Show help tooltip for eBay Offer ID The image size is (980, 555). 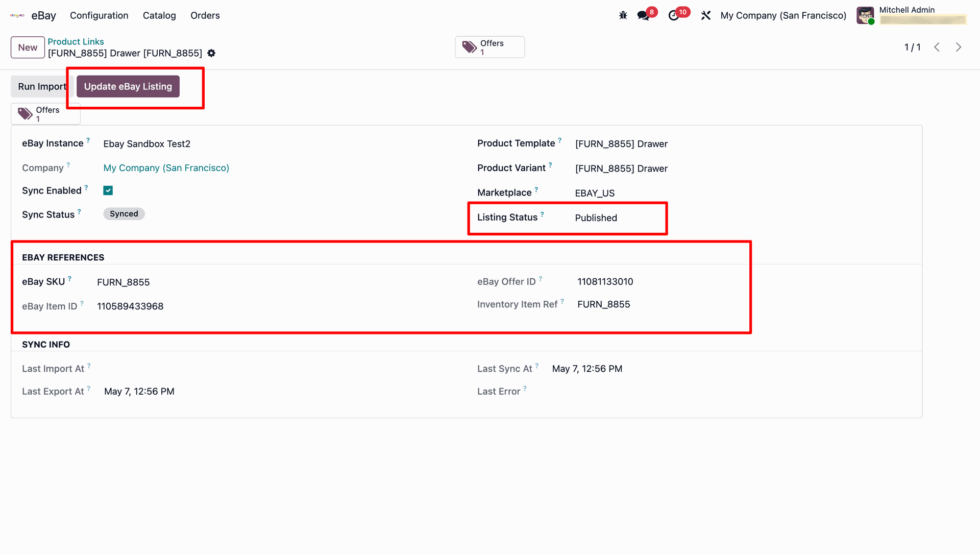(541, 278)
